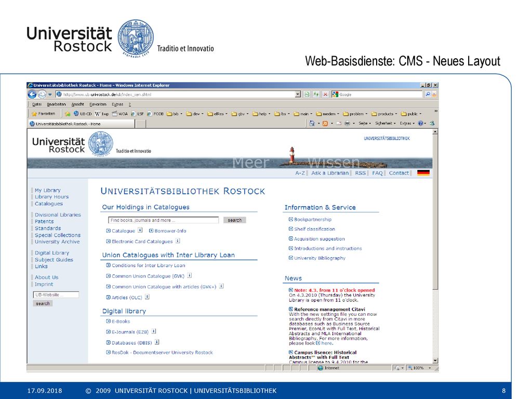This screenshot has height=399, width=532.
Task: Click the Compatibility View icon beside address bar
Action: 307,95
